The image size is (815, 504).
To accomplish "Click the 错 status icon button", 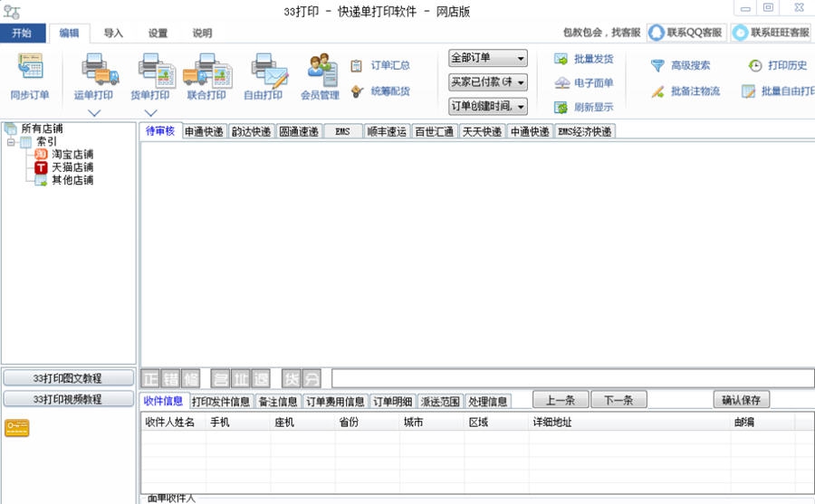I will tap(170, 379).
